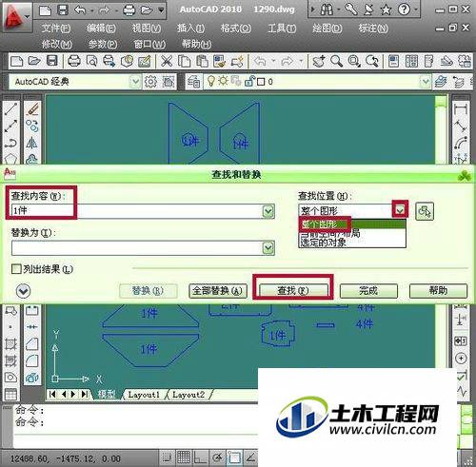Select the Chamfer tool
476x467 pixels.
(x=32, y=344)
